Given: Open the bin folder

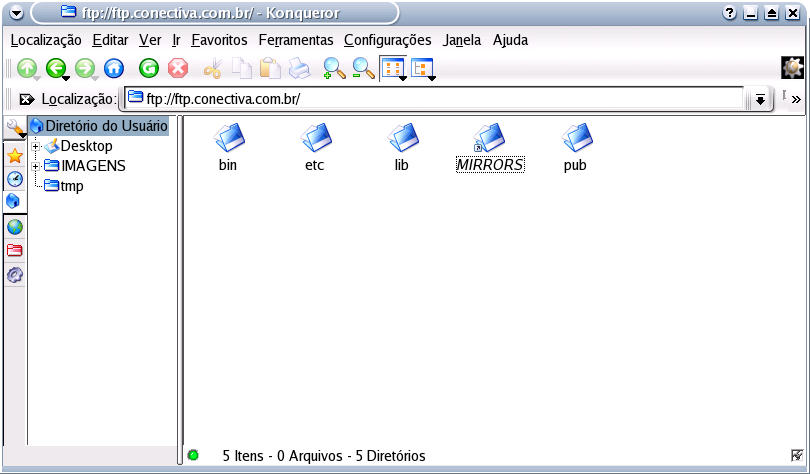Looking at the screenshot, I should [228, 148].
